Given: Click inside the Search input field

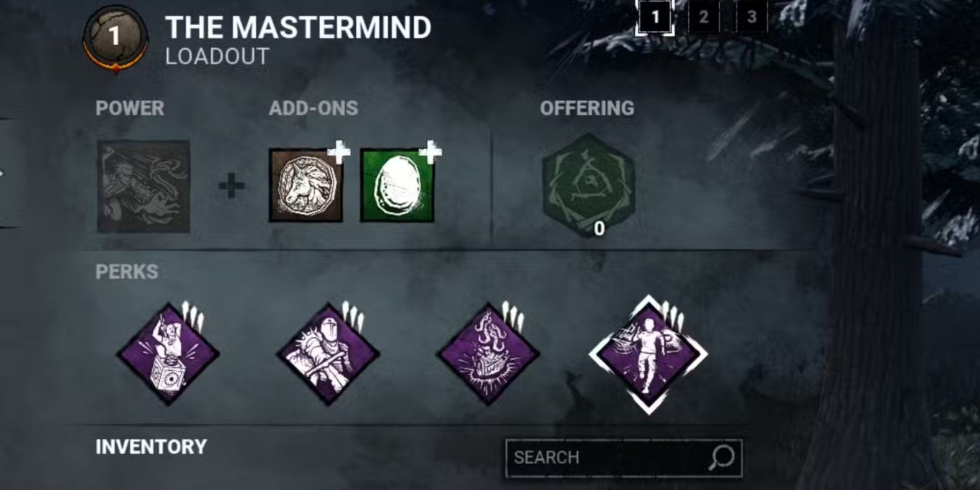Looking at the screenshot, I should (x=624, y=458).
